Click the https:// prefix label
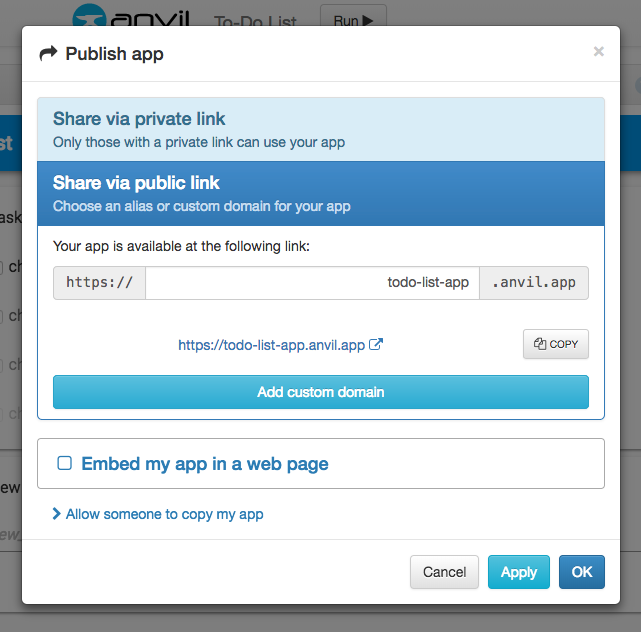641x632 pixels. (x=100, y=283)
